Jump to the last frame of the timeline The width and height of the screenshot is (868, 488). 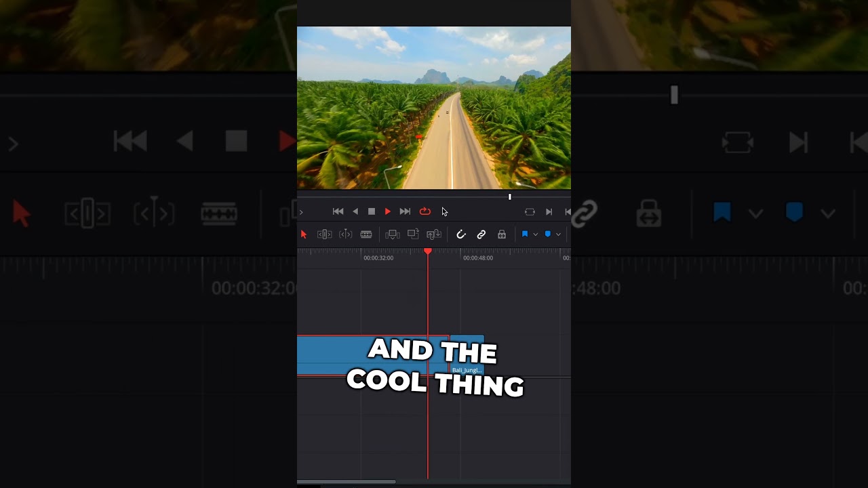[x=405, y=211]
